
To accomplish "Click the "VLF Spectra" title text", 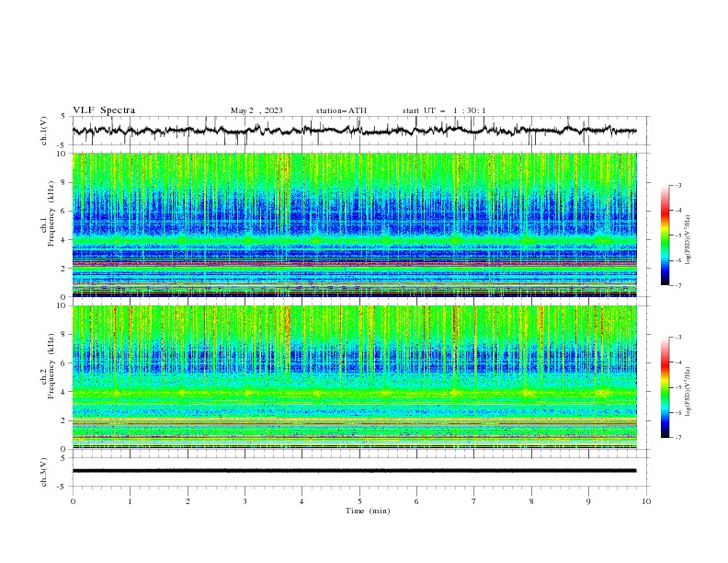I will click(x=104, y=110).
